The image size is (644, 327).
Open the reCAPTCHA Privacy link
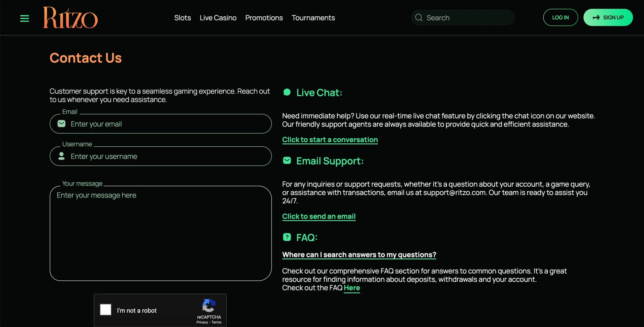[202, 322]
